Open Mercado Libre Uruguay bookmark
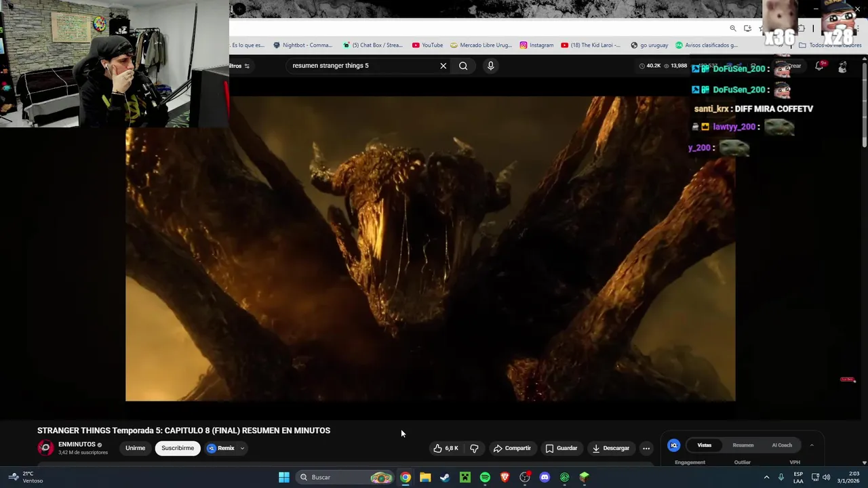 [481, 45]
